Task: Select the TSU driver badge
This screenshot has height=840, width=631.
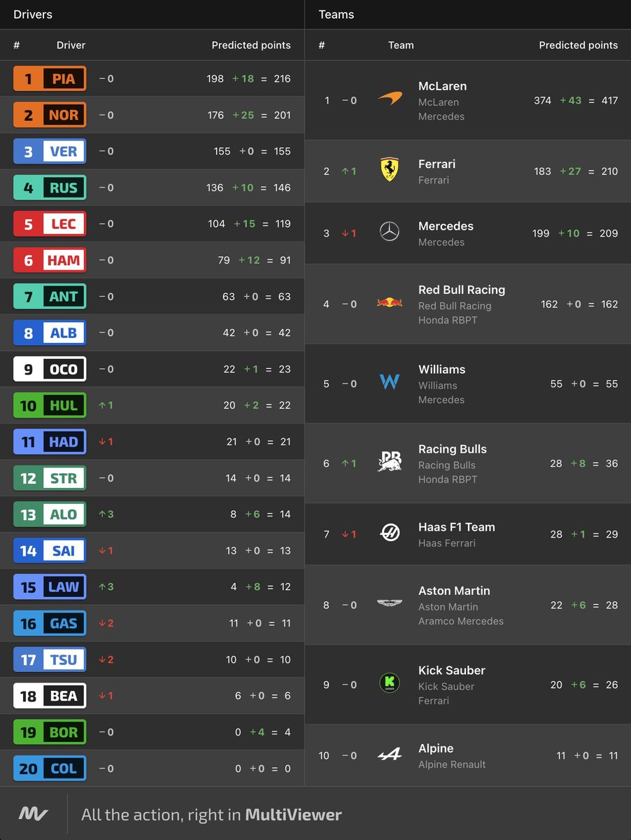Action: coord(50,660)
